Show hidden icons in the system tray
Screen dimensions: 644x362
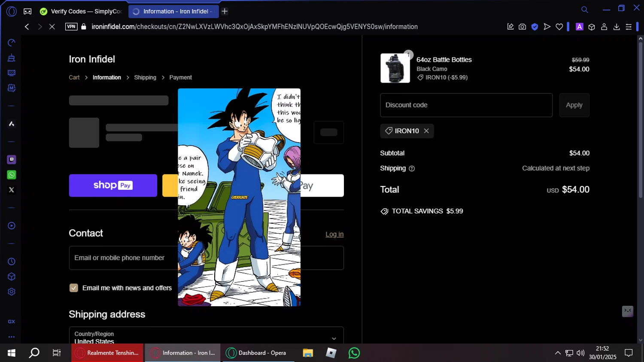(x=557, y=353)
